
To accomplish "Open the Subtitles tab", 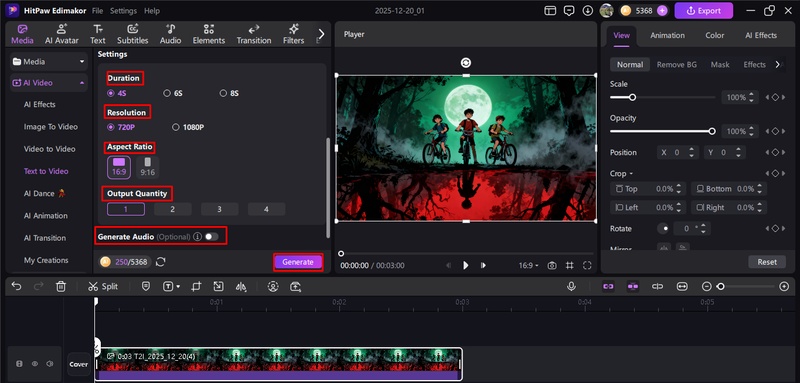I will 133,34.
